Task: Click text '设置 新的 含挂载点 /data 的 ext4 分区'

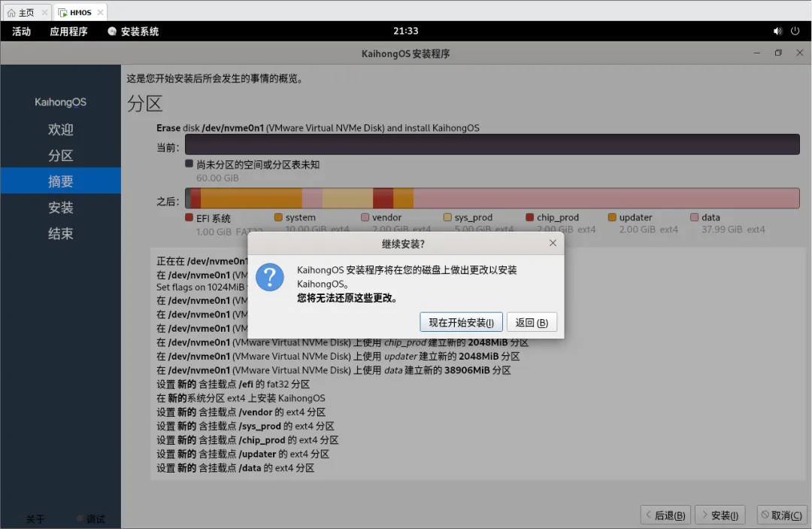Action: click(235, 468)
